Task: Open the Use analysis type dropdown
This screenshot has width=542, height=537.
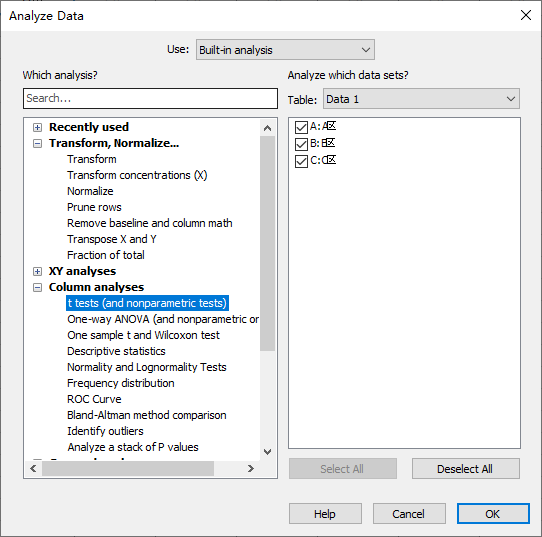Action: pos(285,50)
